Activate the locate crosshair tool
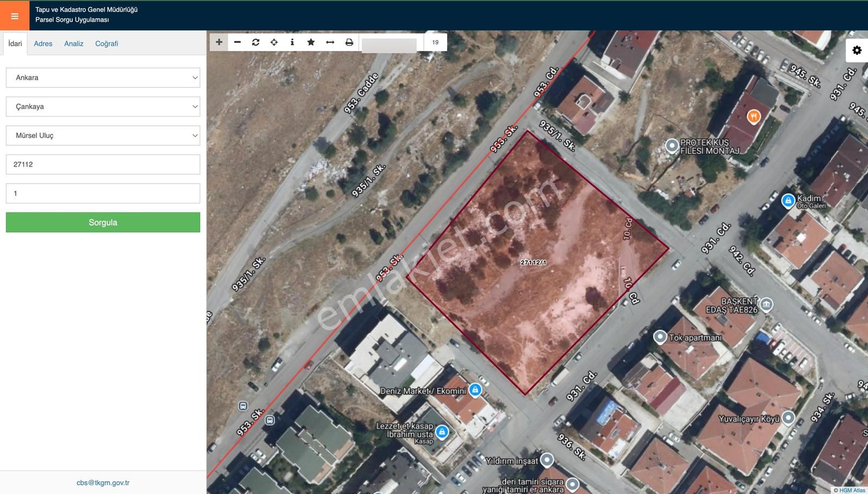The width and height of the screenshot is (868, 494). [x=274, y=42]
